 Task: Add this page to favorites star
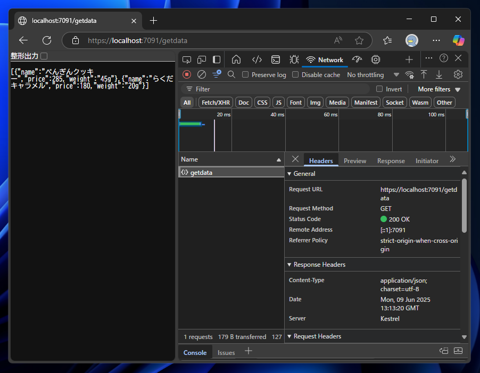click(x=359, y=40)
